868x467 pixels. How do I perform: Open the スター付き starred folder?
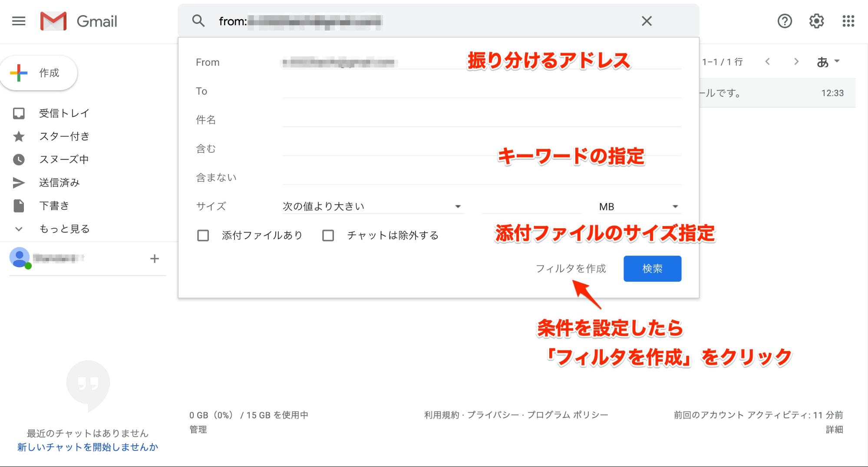point(64,136)
